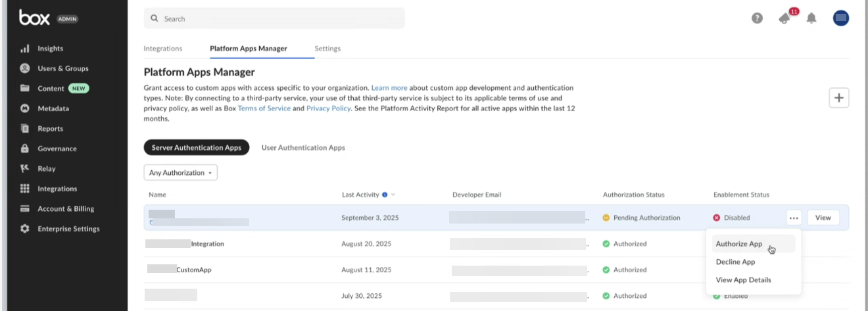Click Authorized status in August 11 row
868x311 pixels.
[x=630, y=270]
